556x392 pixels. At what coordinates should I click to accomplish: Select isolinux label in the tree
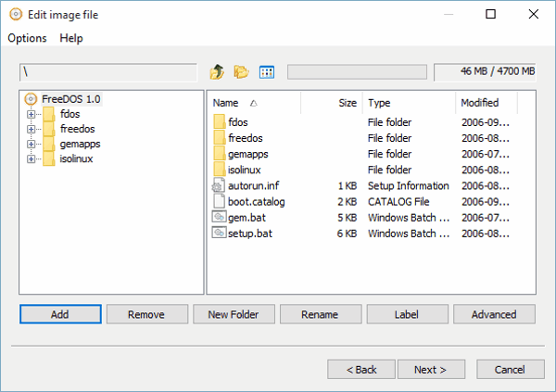[76, 158]
